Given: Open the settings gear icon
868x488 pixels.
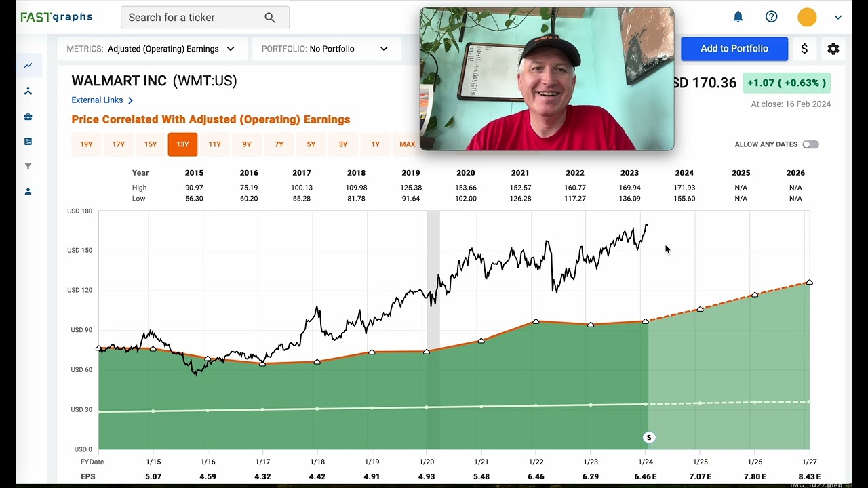Looking at the screenshot, I should 833,49.
